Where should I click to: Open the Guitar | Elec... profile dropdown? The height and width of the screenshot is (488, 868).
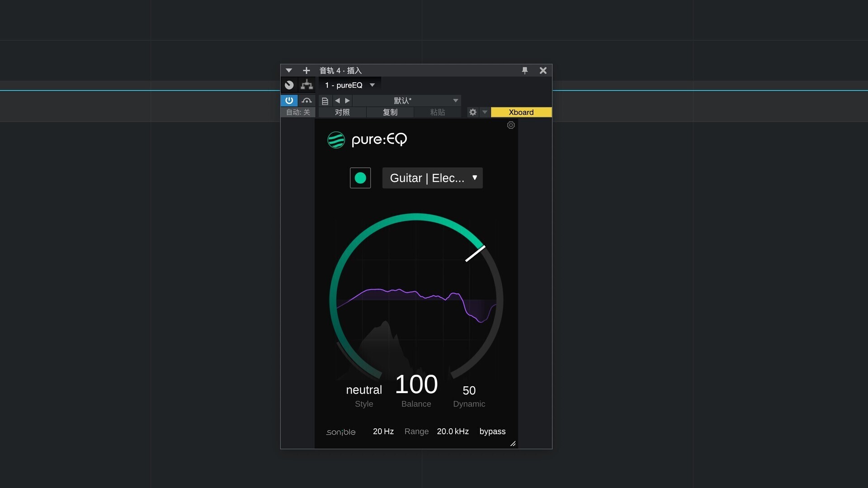coord(432,178)
